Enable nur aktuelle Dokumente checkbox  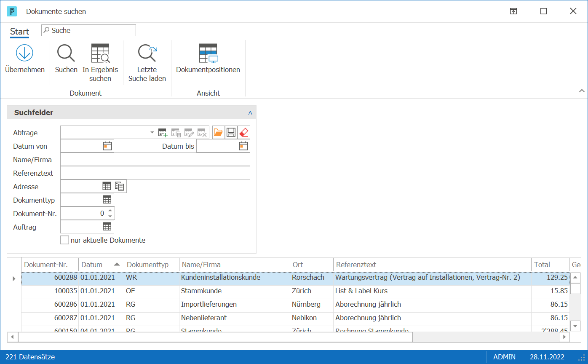[64, 240]
